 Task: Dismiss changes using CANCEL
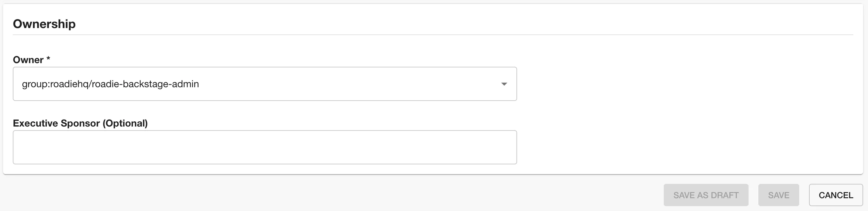tap(836, 195)
